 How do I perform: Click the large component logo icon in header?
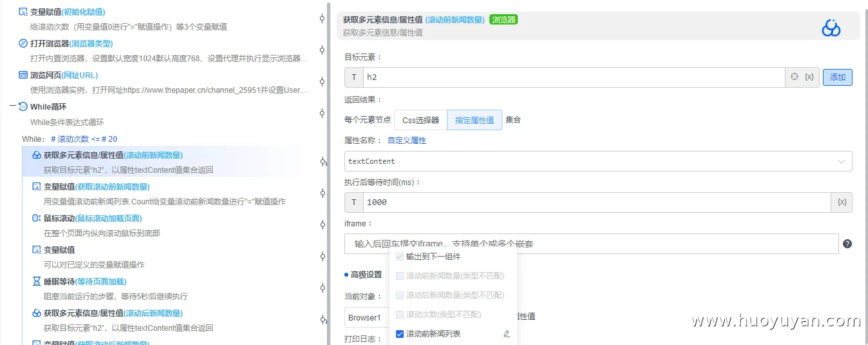pyautogui.click(x=831, y=28)
